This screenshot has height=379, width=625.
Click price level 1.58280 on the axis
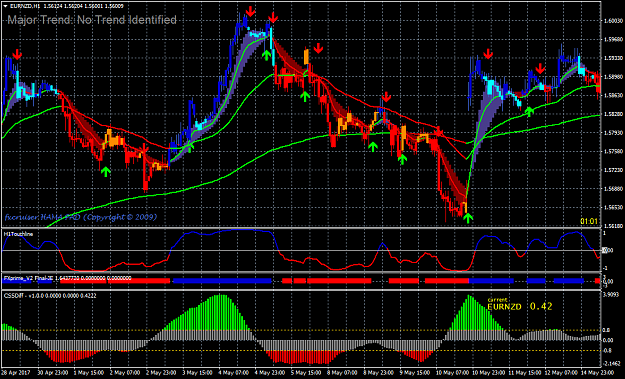pyautogui.click(x=612, y=114)
